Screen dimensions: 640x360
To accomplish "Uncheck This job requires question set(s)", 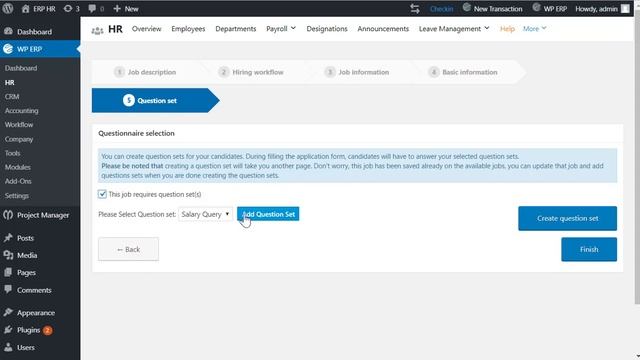I will click(102, 194).
